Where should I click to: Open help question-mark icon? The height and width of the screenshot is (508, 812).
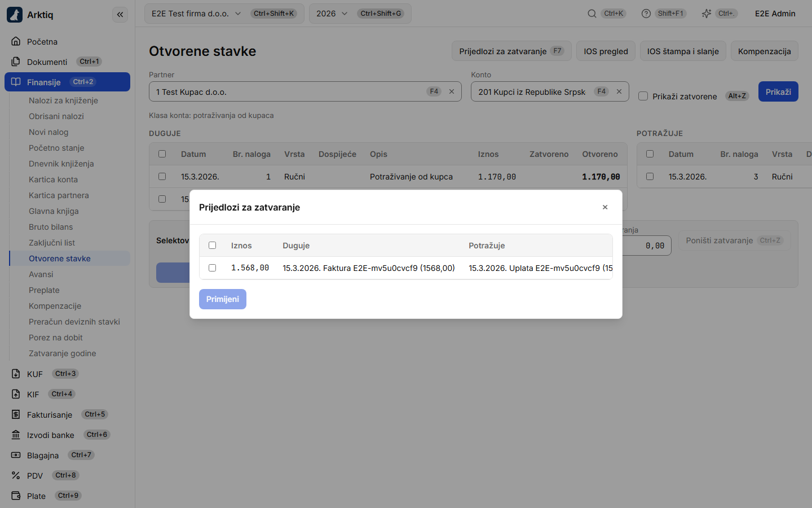(646, 14)
